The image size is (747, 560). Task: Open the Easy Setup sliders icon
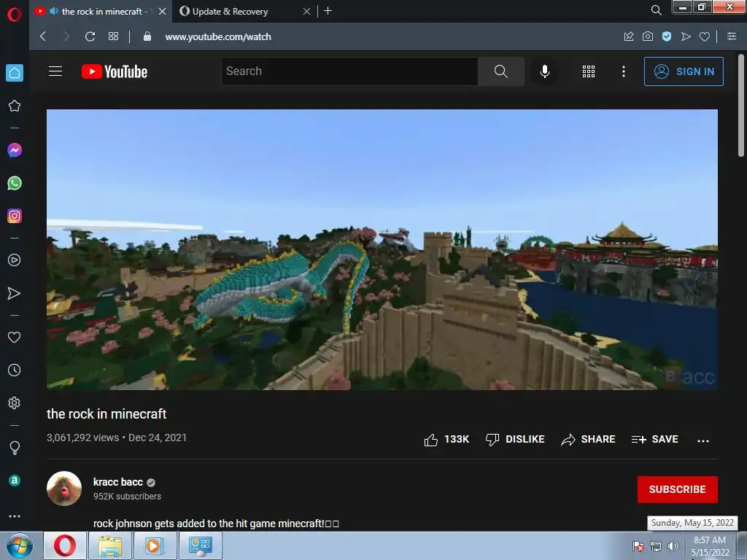[x=732, y=36]
